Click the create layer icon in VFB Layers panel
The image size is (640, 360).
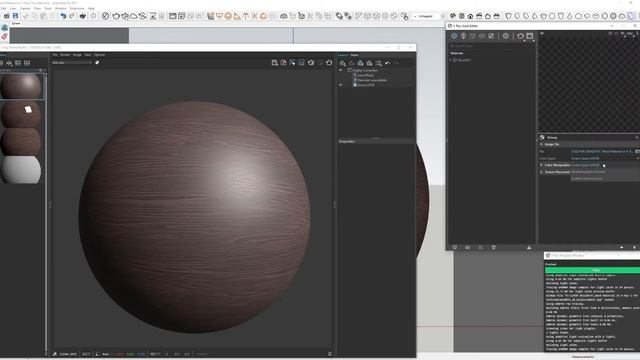coord(343,63)
